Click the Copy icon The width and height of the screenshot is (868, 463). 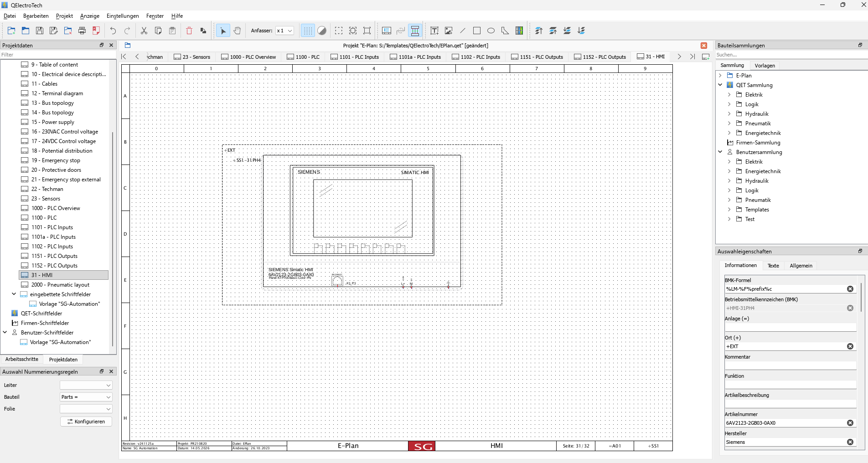coord(158,31)
